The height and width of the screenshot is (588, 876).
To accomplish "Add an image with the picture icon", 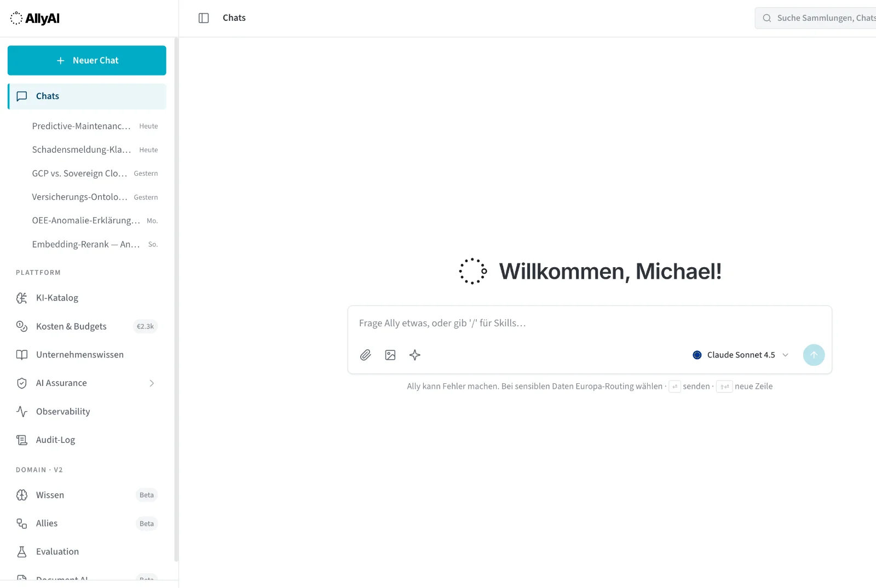I will tap(390, 355).
